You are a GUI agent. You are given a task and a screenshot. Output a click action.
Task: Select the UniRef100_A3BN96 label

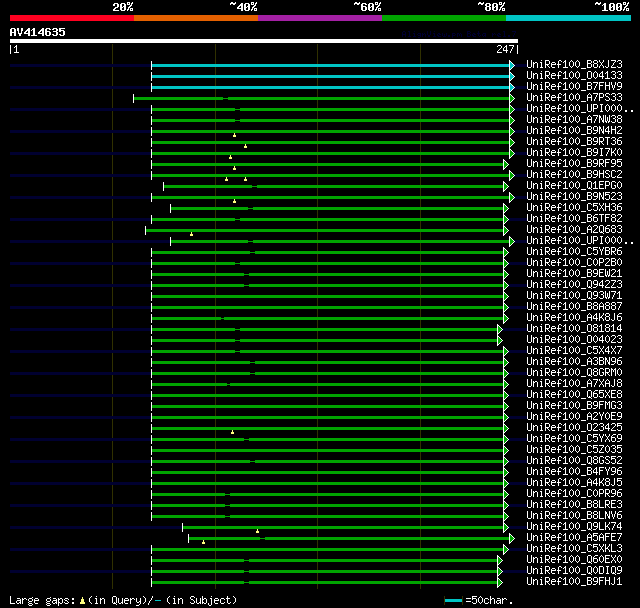point(574,362)
